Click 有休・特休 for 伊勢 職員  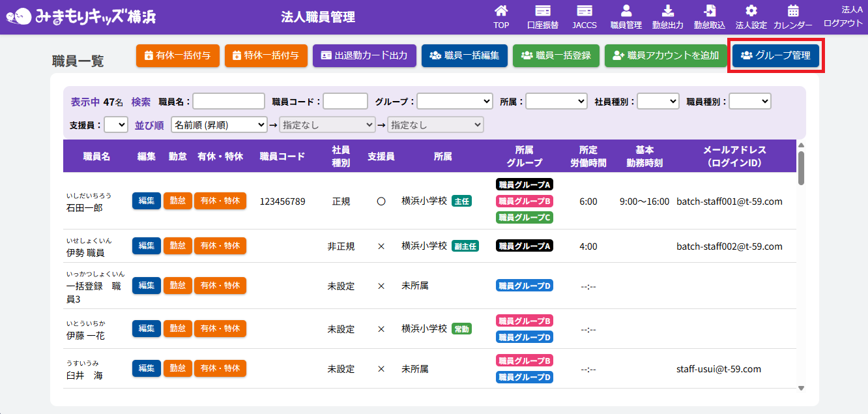(x=220, y=246)
